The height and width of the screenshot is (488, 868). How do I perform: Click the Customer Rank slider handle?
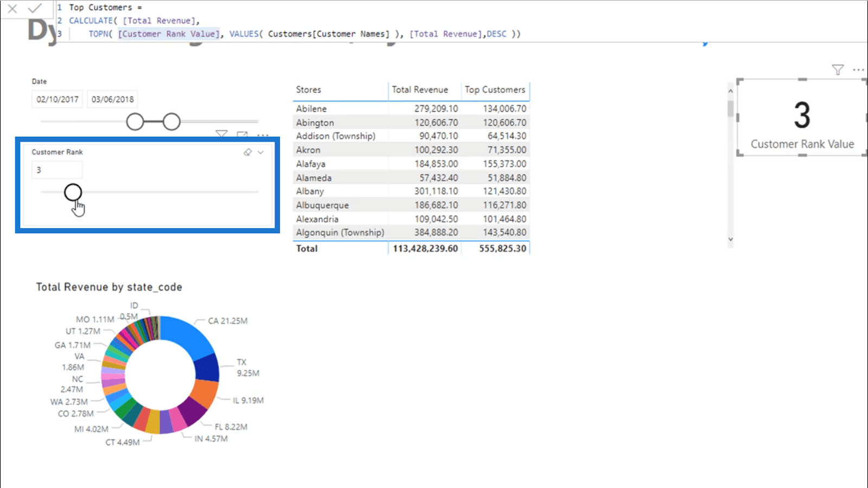click(73, 192)
